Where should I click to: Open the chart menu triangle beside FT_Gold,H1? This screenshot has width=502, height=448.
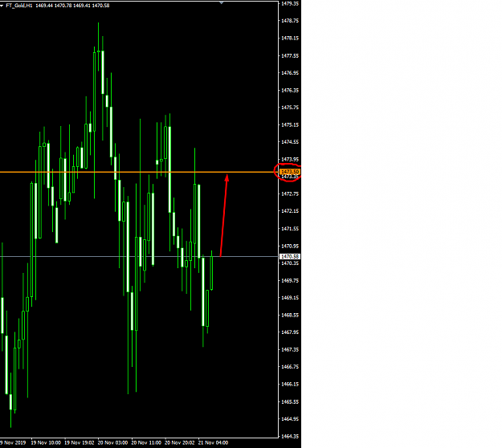coord(2,6)
